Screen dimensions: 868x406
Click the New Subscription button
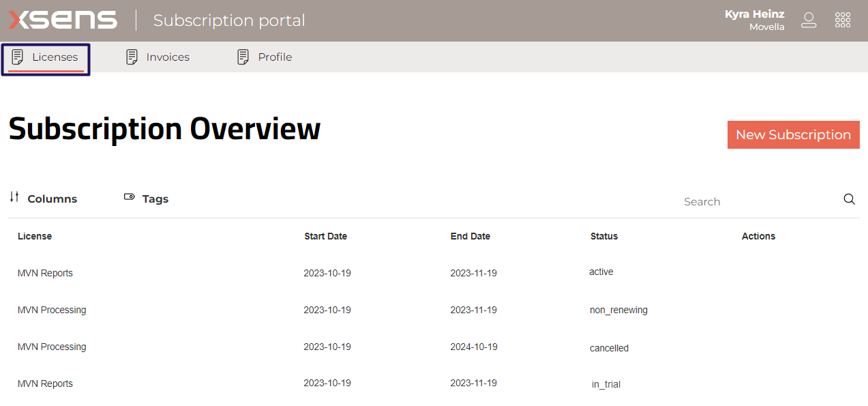tap(793, 134)
